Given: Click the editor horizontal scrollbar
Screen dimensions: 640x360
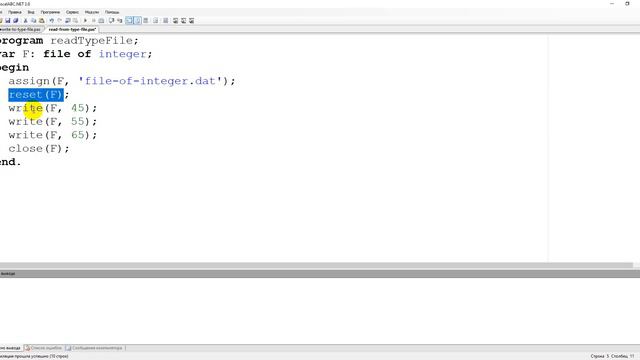Looking at the screenshot, I should click(316, 265).
